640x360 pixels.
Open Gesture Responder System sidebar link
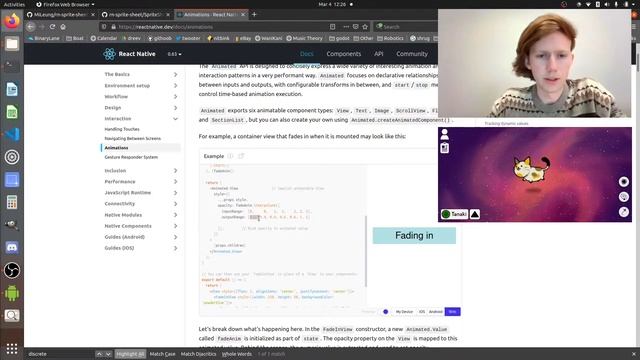[x=131, y=157]
